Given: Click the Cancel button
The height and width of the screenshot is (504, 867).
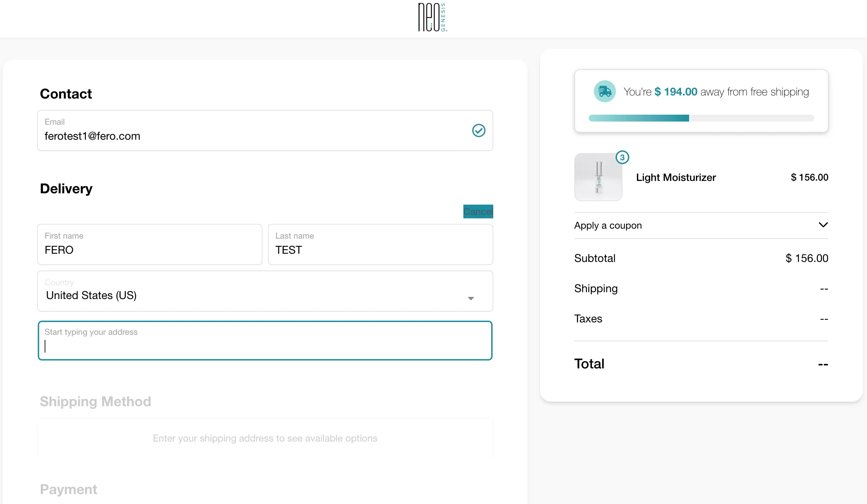Looking at the screenshot, I should (478, 211).
